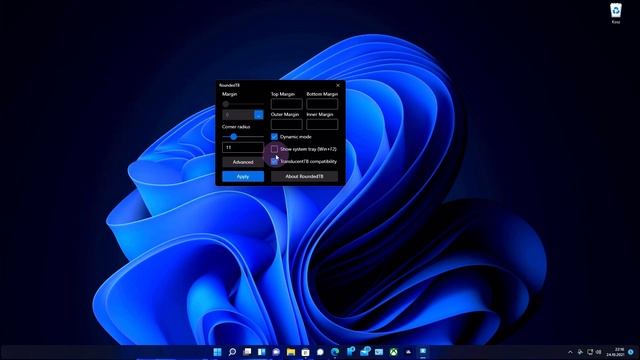Click the Margin slider handle
Viewport: 640px width, 360px height.
226,104
